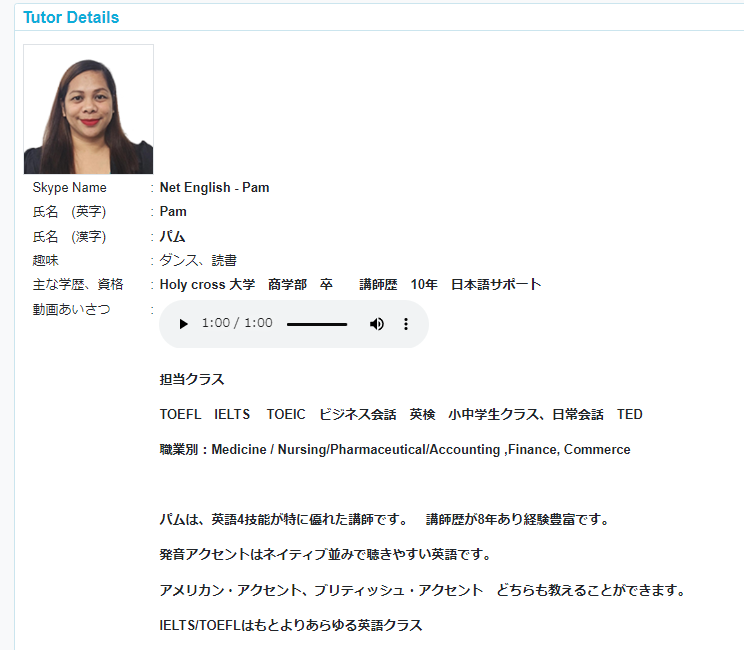The height and width of the screenshot is (650, 744).
Task: Mute the audio player volume
Action: [377, 324]
